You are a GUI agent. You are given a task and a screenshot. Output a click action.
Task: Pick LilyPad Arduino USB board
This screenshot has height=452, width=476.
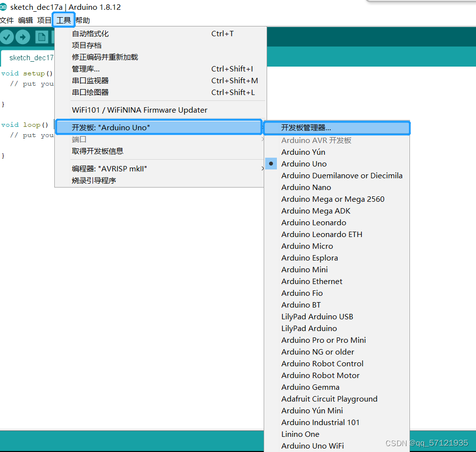[x=337, y=317]
